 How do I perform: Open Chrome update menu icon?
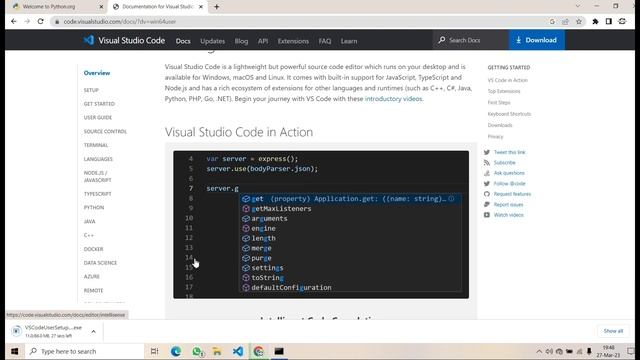click(622, 22)
